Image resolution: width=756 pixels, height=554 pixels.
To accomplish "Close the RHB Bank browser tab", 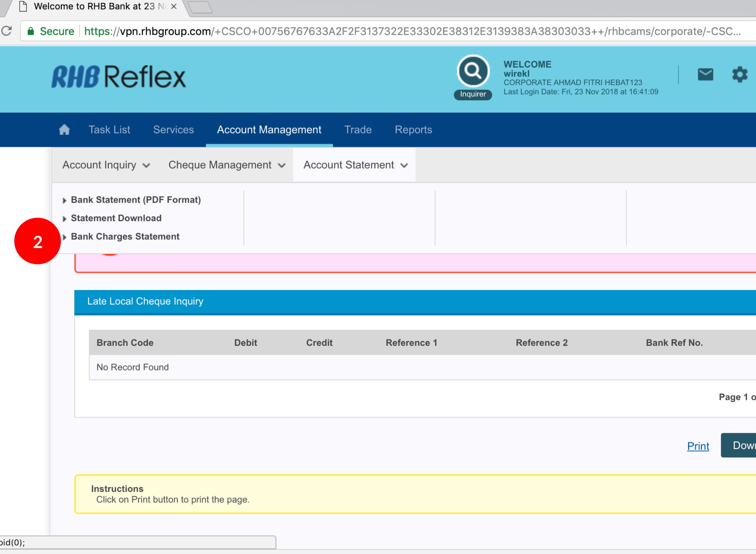I will 173,7.
